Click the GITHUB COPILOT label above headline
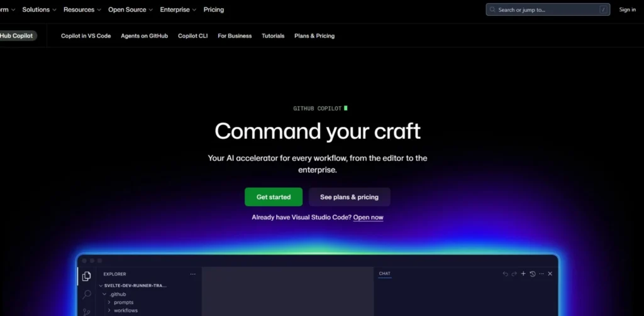Viewport: 644px width, 316px height. tap(317, 108)
